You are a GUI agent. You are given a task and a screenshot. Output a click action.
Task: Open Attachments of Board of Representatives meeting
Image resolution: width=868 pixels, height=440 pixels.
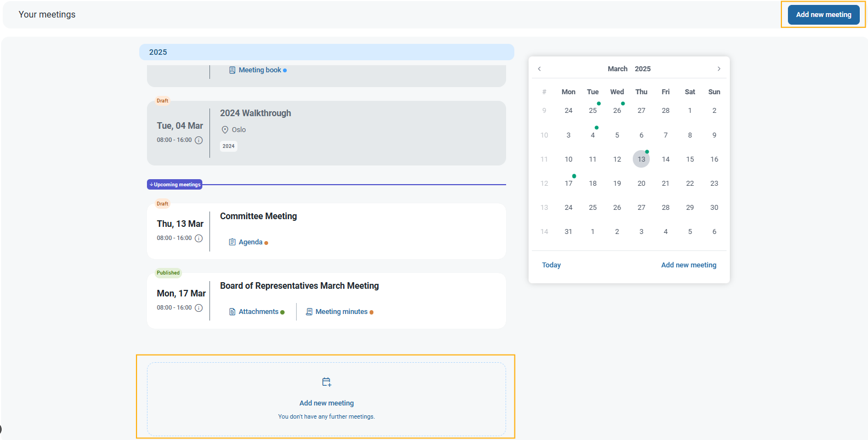coord(258,312)
